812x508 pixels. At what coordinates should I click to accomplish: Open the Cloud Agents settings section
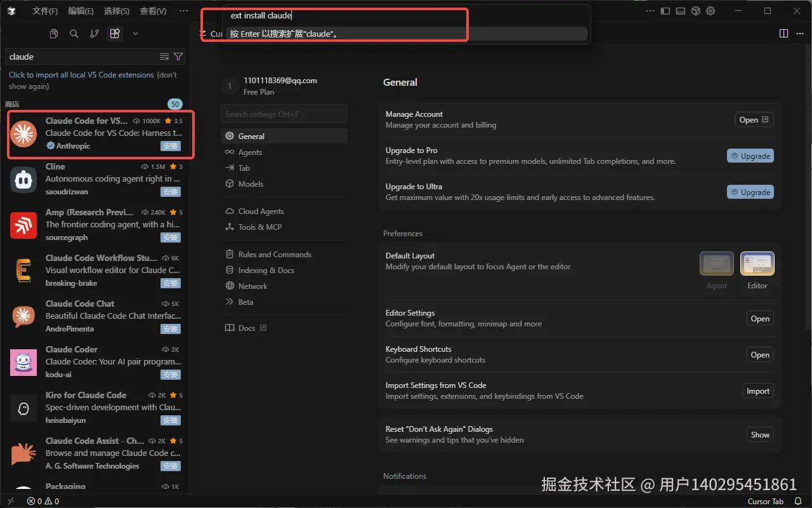284,211
